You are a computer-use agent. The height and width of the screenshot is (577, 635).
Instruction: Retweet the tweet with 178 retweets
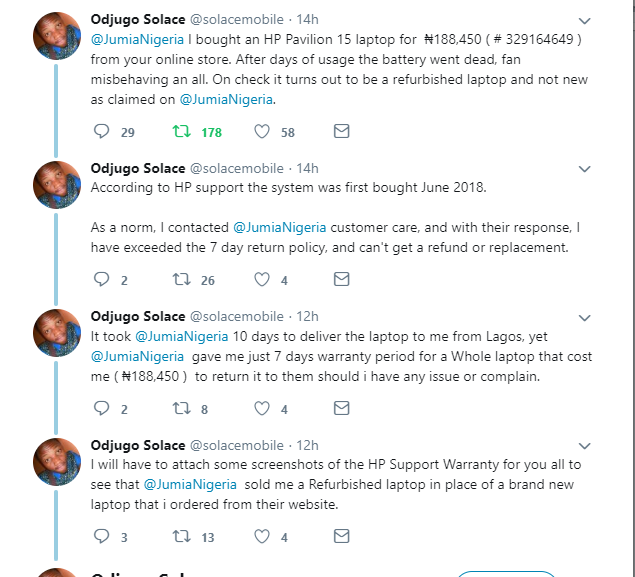point(181,132)
